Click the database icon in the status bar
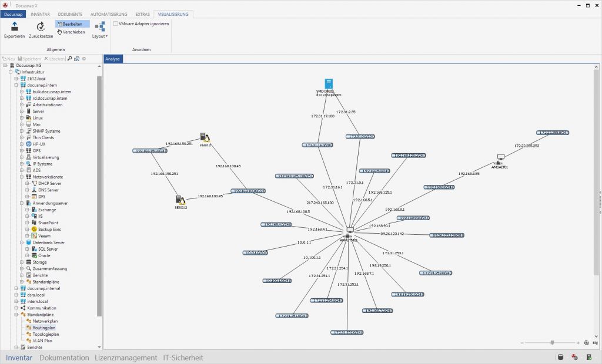 click(x=560, y=357)
